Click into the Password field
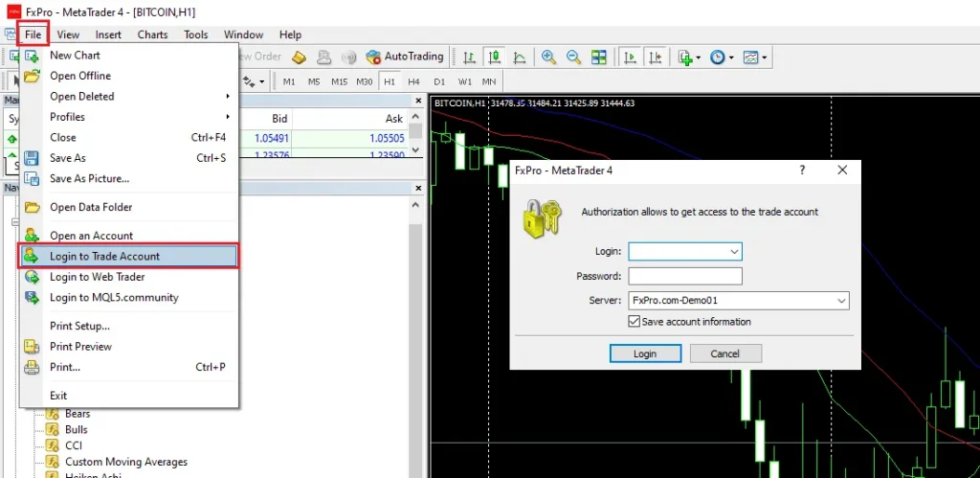This screenshot has width=980, height=478. point(685,276)
